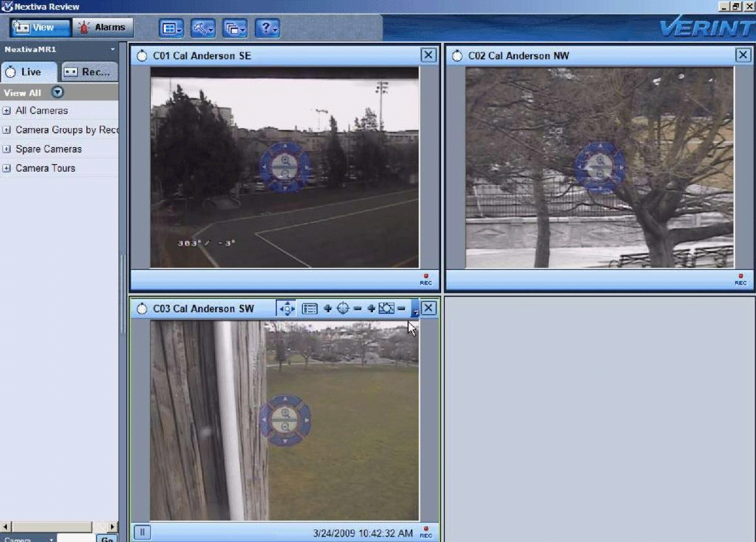Click live stopwatch icon on C01 tile

[x=142, y=56]
